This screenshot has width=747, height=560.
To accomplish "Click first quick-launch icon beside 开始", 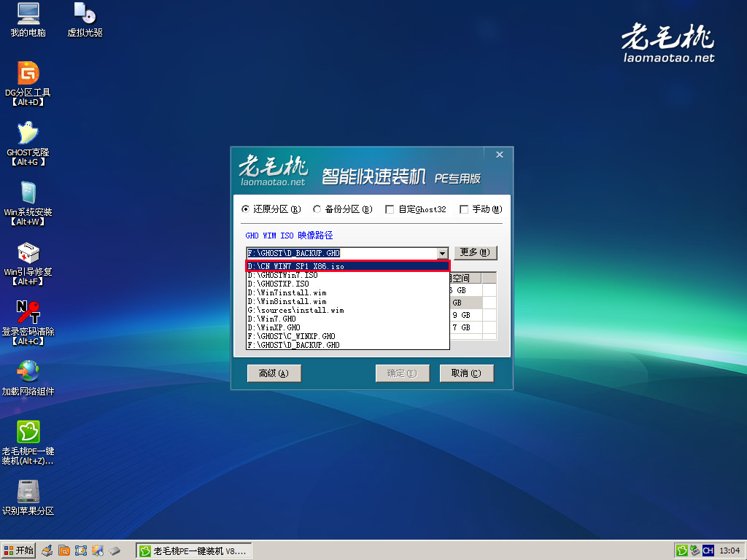I will coord(47,551).
